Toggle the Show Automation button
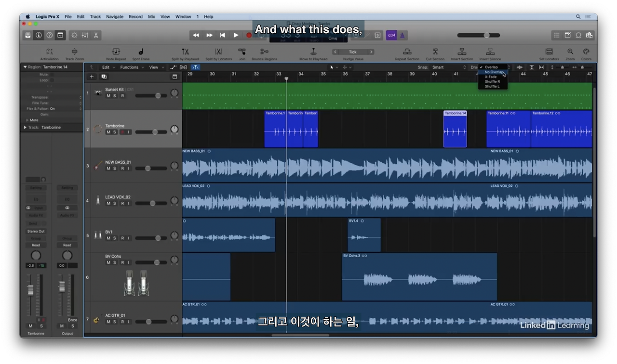617x364 pixels. [x=174, y=67]
